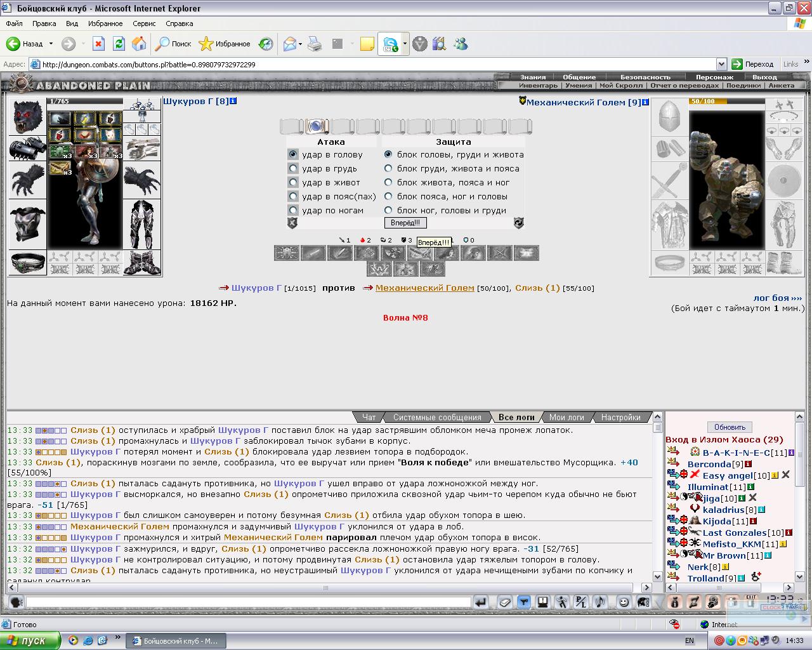Click the chat message input field
Image resolution: width=812 pixels, height=650 pixels.
248,602
